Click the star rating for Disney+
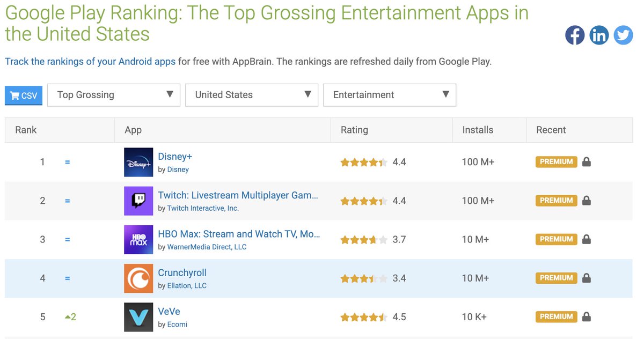The image size is (644, 339). click(364, 163)
